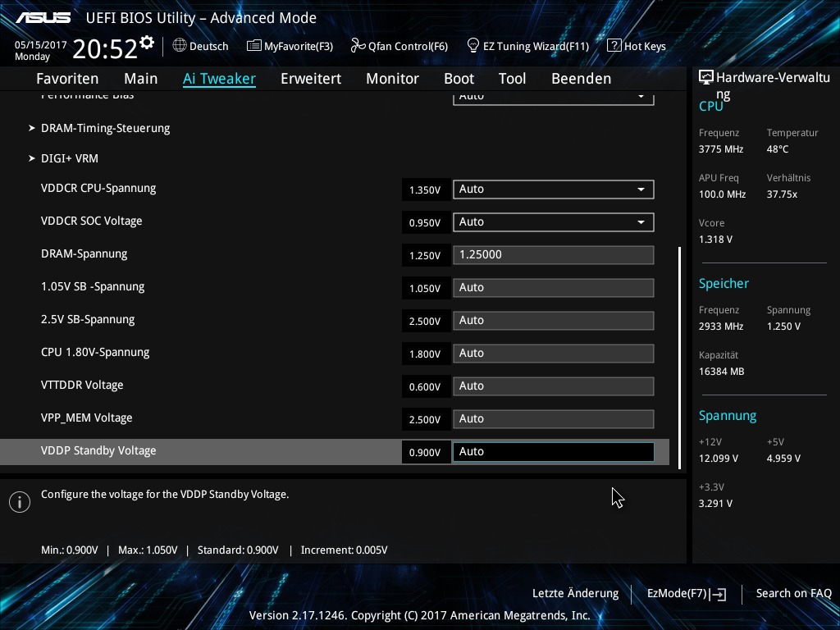Click the EZ Tuning Wizard bulb icon
This screenshot has height=630, width=840.
[473, 46]
